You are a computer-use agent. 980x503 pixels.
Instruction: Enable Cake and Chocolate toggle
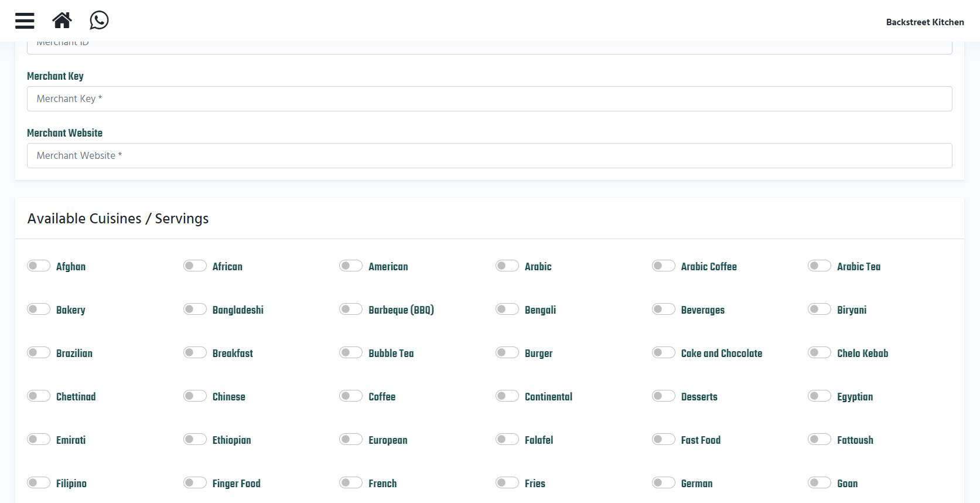[x=663, y=353]
